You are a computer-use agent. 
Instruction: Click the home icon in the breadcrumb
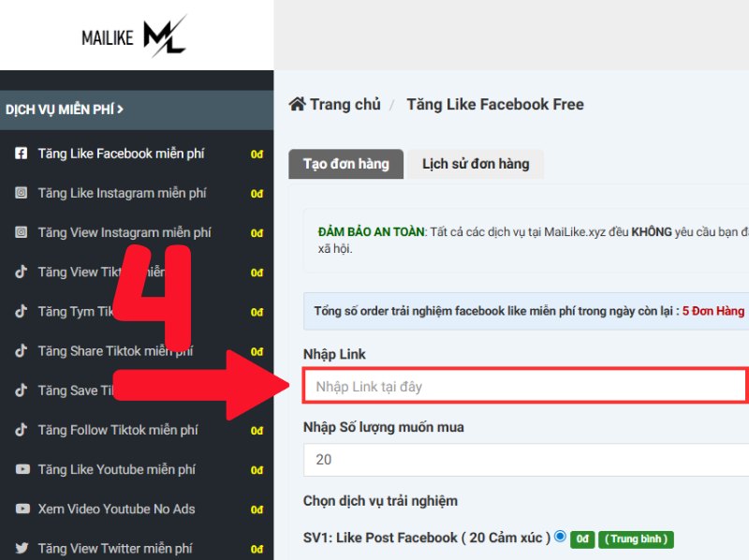(x=297, y=104)
